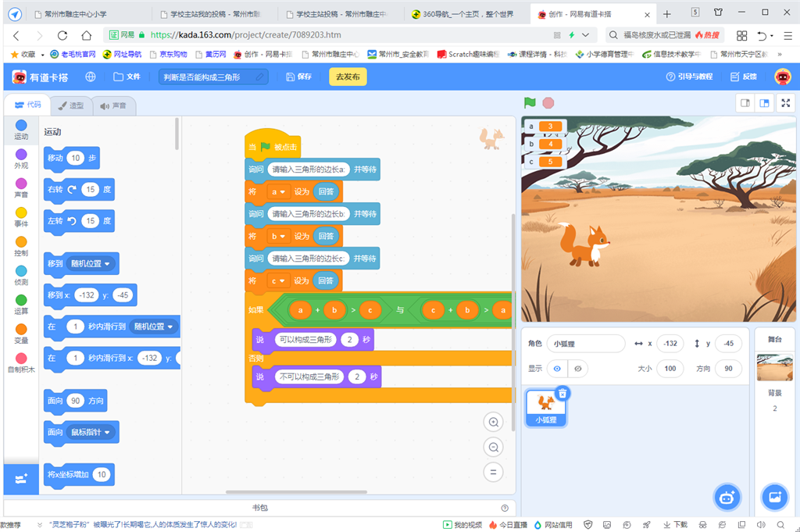Open the 文件 file menu
The width and height of the screenshot is (800, 532).
[x=127, y=77]
